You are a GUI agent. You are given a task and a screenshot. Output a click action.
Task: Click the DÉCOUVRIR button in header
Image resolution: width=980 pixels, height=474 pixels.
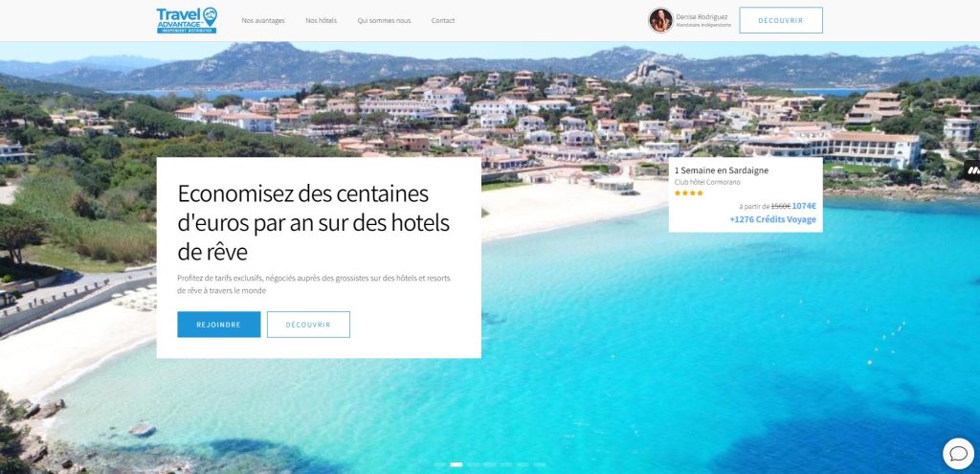coord(781,20)
